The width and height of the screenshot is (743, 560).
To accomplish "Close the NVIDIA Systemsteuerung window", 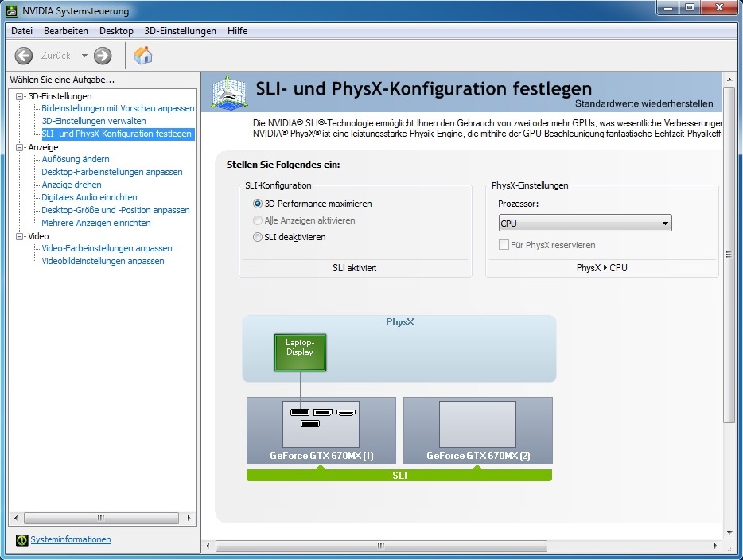I will coord(719,8).
